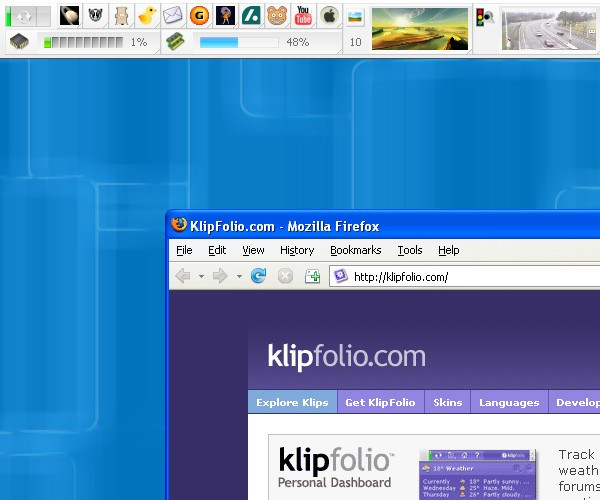Click the KlipFolio Personal Dashboard logo
Viewport: 600px width, 500px height.
pyautogui.click(x=336, y=467)
